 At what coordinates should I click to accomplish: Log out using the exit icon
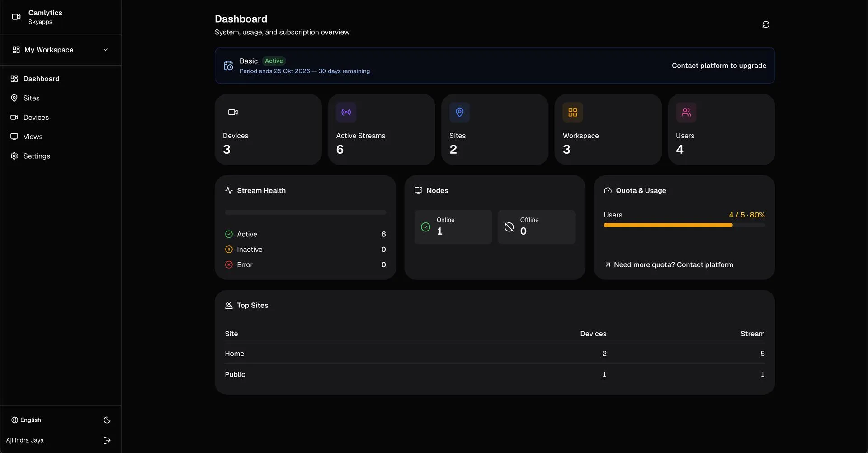107,440
